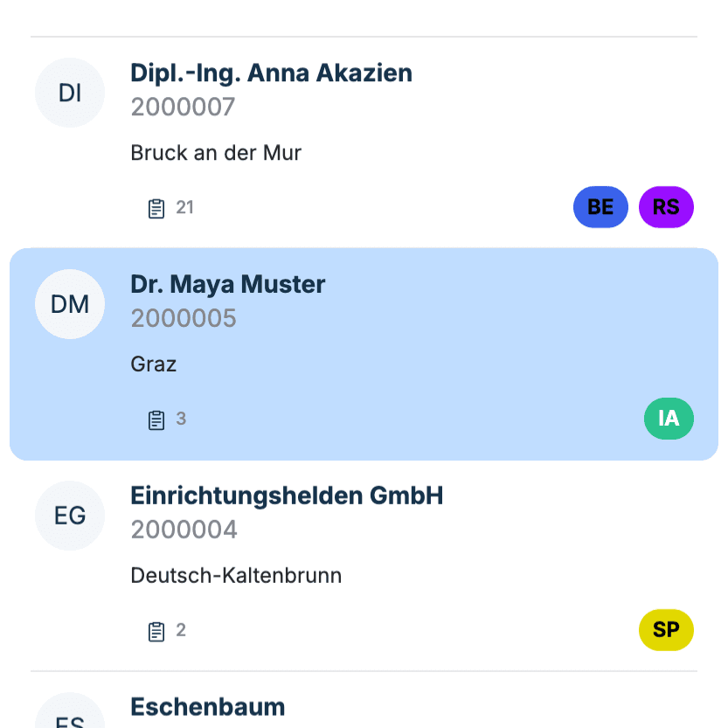728x728 pixels.
Task: Click the DM avatar circle
Action: (70, 304)
